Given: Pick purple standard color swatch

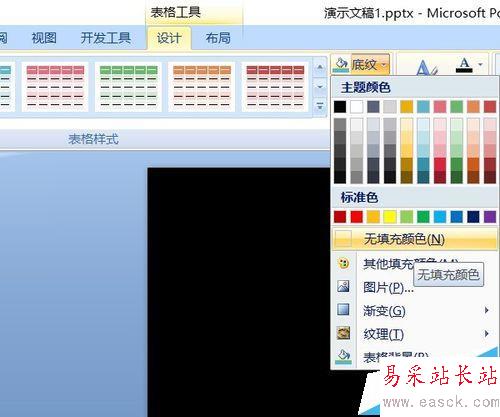Looking at the screenshot, I should 490,217.
